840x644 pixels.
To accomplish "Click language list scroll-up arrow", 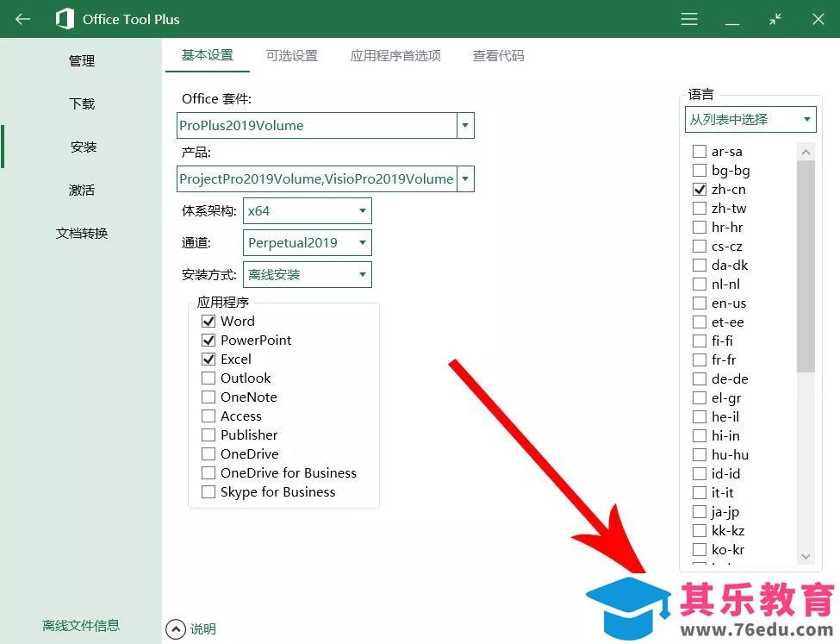I will 806,153.
